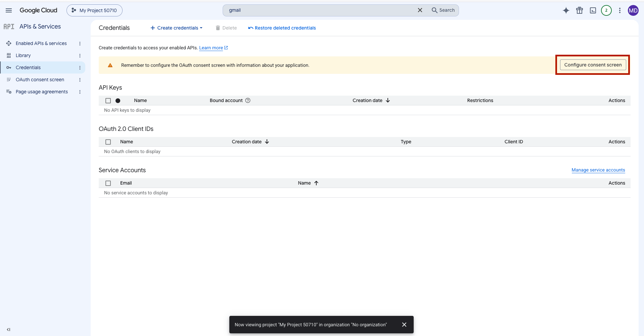The height and width of the screenshot is (336, 644).
Task: Sort Service Accounts by Name arrow
Action: coord(316,183)
